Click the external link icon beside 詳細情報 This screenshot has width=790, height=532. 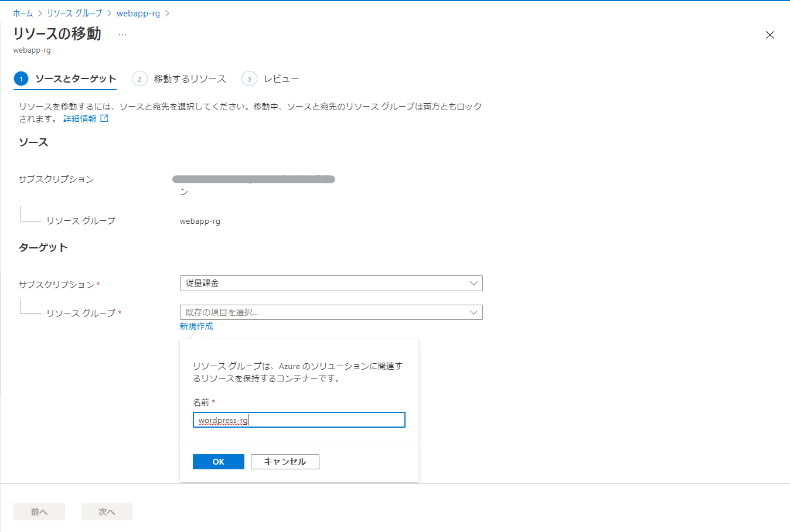[x=104, y=118]
